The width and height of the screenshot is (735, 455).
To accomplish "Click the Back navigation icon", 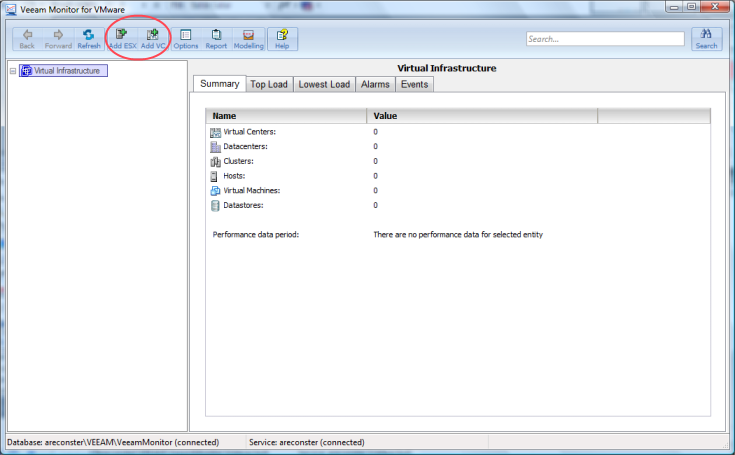I will coord(28,38).
